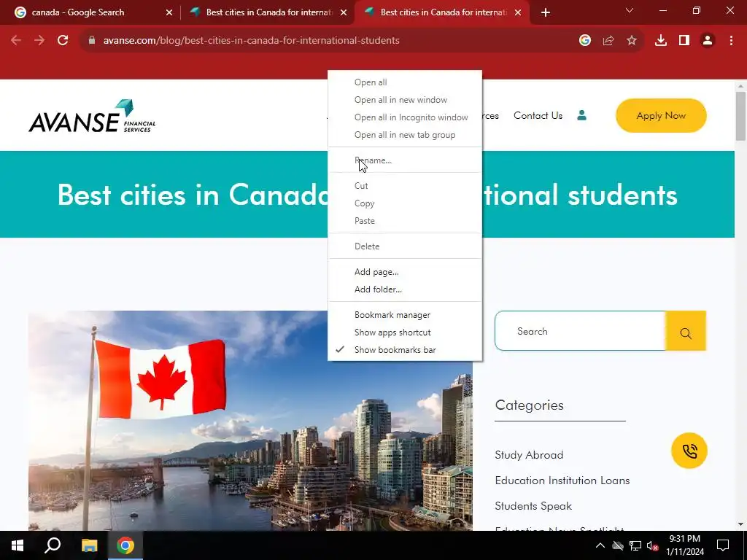Open the downloads icon
This screenshot has height=560, width=747.
tap(661, 41)
